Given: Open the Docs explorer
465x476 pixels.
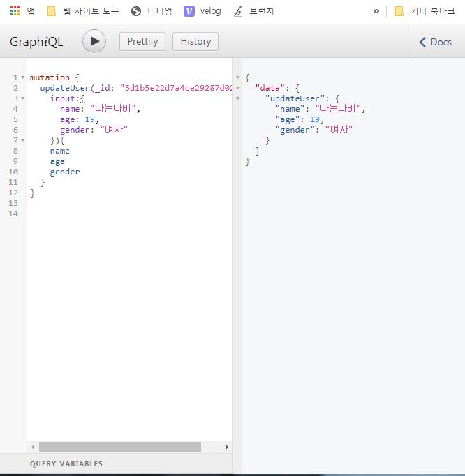Looking at the screenshot, I should [x=436, y=42].
